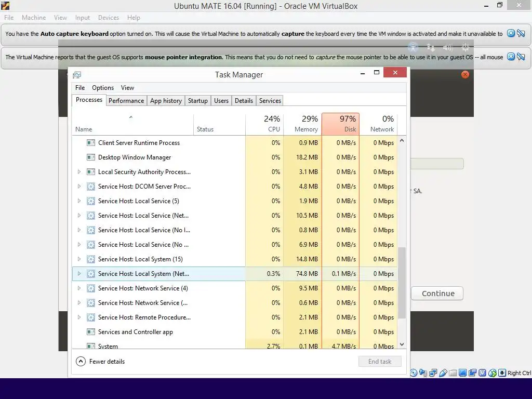Close the Ubuntu installer with orange X

tap(465, 75)
